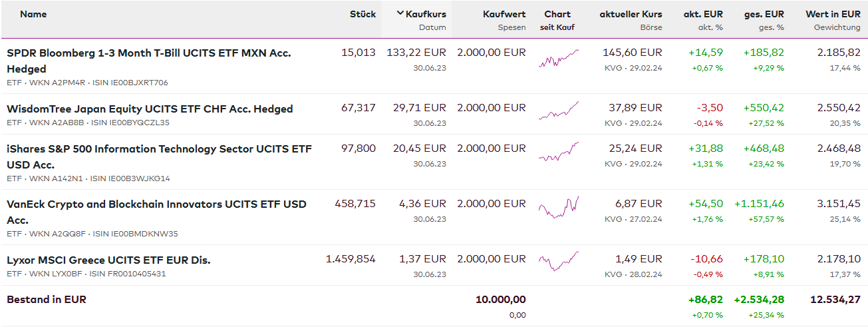Sort table by Name column
The height and width of the screenshot is (331, 868).
(x=33, y=14)
